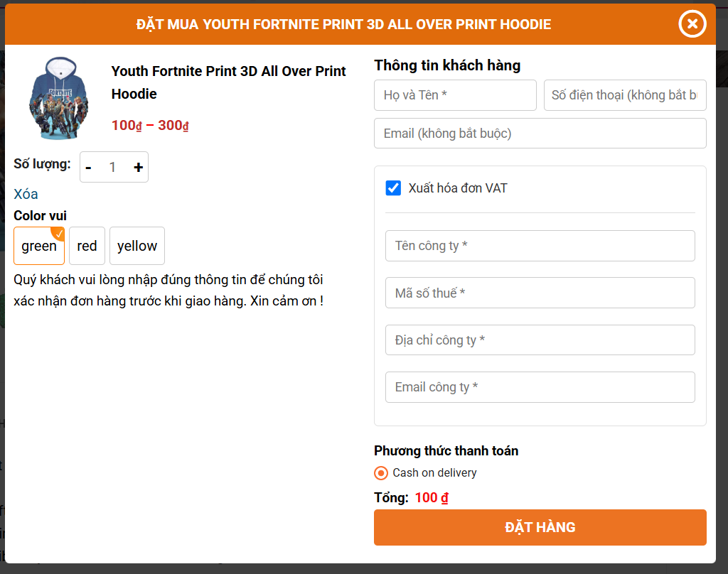Click the orange checkmark badge on green
This screenshot has height=574, width=728.
(x=58, y=233)
